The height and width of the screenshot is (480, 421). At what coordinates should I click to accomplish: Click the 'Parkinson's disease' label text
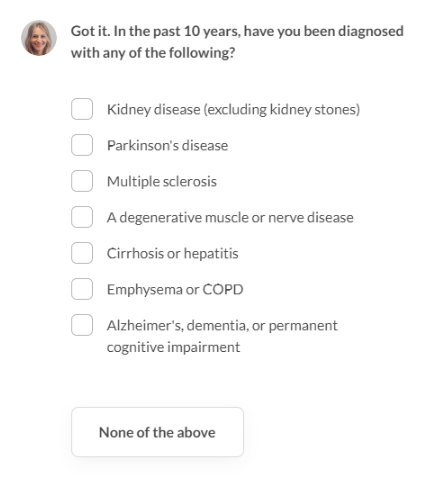tap(167, 146)
